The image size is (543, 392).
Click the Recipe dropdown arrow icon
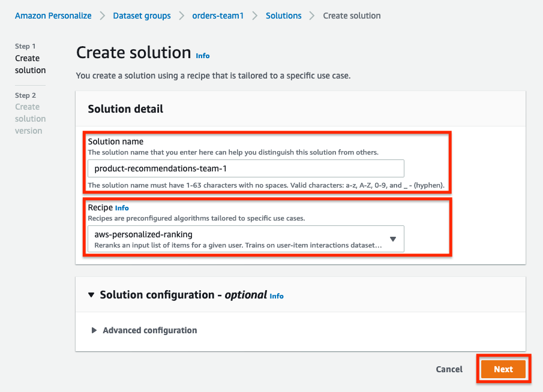coord(393,239)
